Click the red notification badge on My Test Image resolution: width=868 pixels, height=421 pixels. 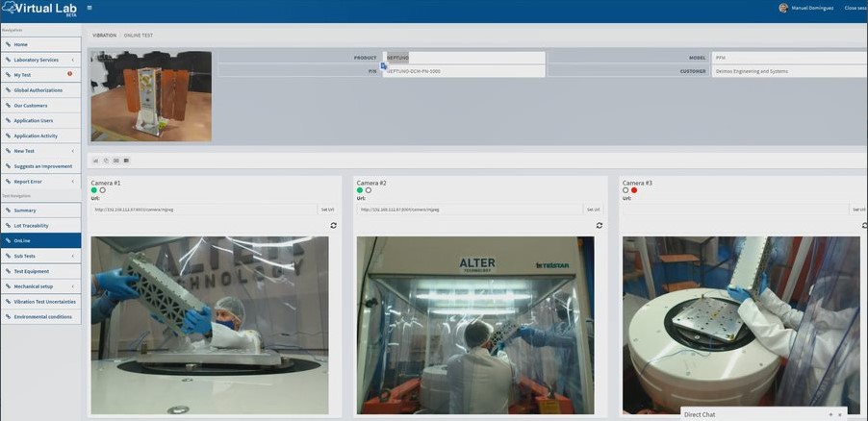[69, 74]
